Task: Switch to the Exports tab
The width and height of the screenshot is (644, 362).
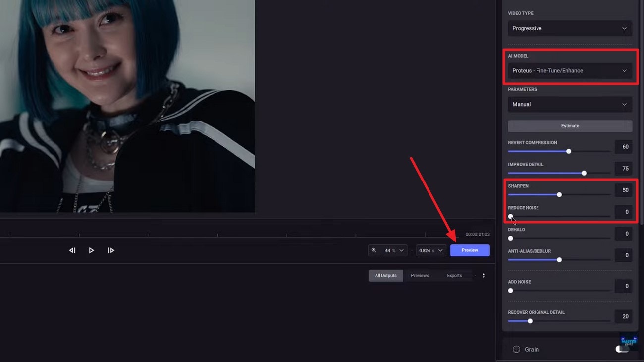Action: point(455,275)
